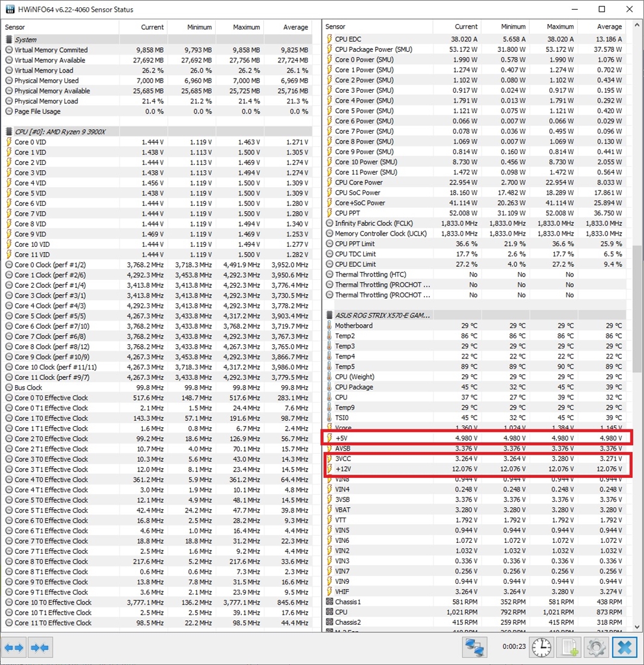The image size is (644, 665).
Task: Click the HWiNFO64 app icon in title bar
Action: [9, 9]
